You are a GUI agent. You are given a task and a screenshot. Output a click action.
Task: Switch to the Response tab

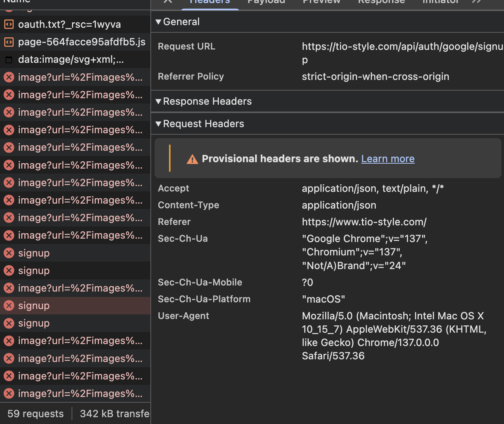tap(381, 2)
